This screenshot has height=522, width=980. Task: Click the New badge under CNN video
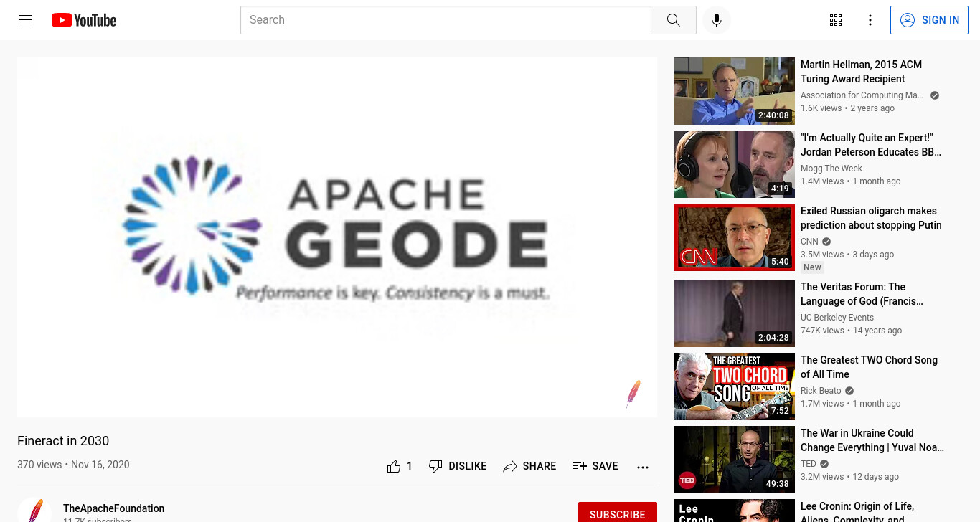pos(812,267)
